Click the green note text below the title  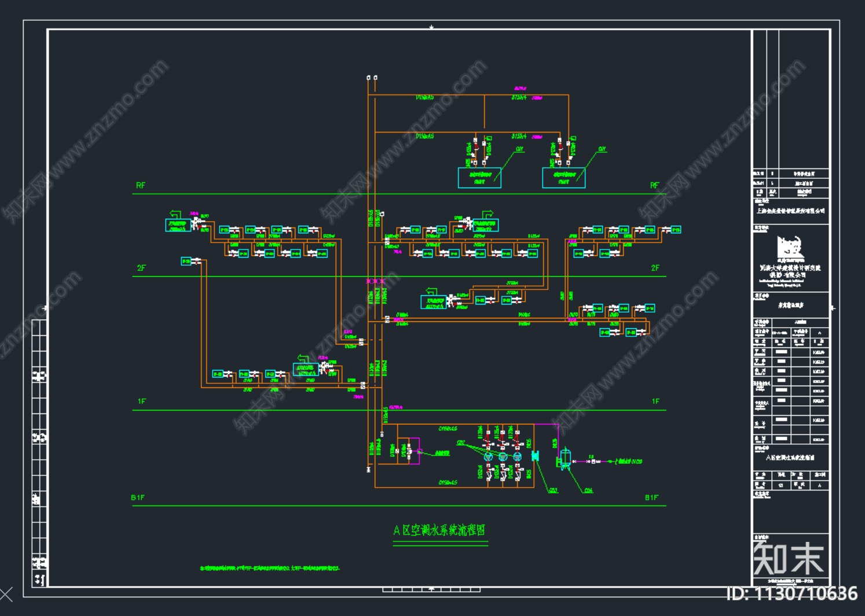[269, 569]
